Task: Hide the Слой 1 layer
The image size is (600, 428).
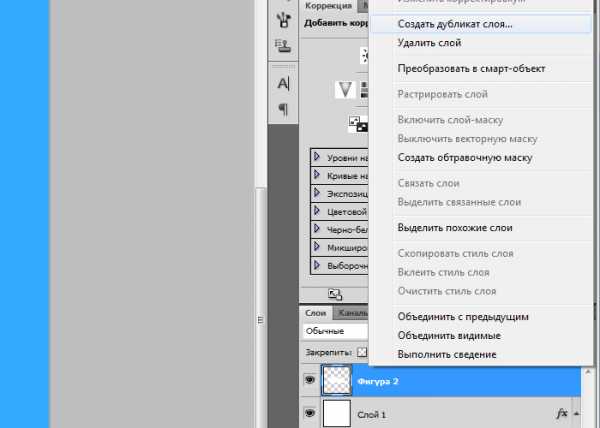Action: pyautogui.click(x=310, y=413)
